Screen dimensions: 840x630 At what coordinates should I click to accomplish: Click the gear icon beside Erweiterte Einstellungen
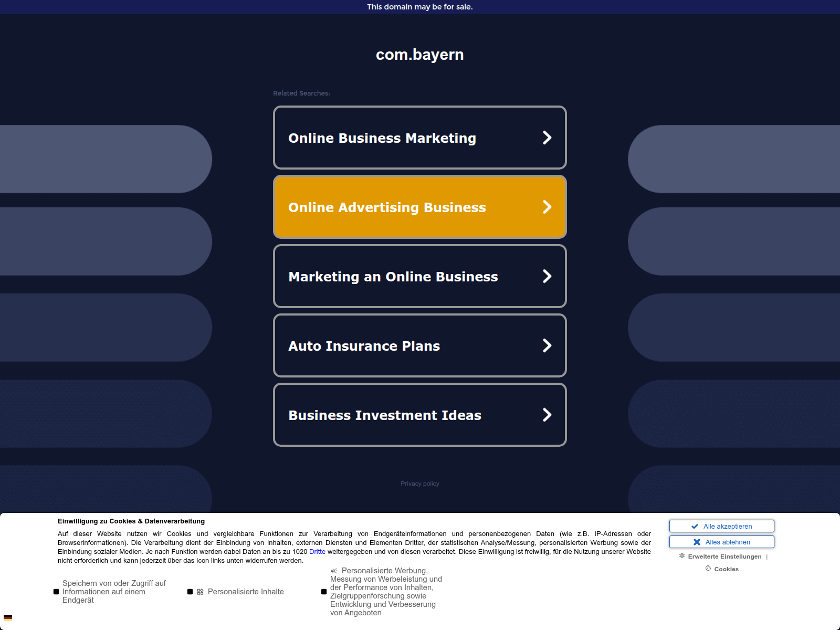pyautogui.click(x=682, y=555)
